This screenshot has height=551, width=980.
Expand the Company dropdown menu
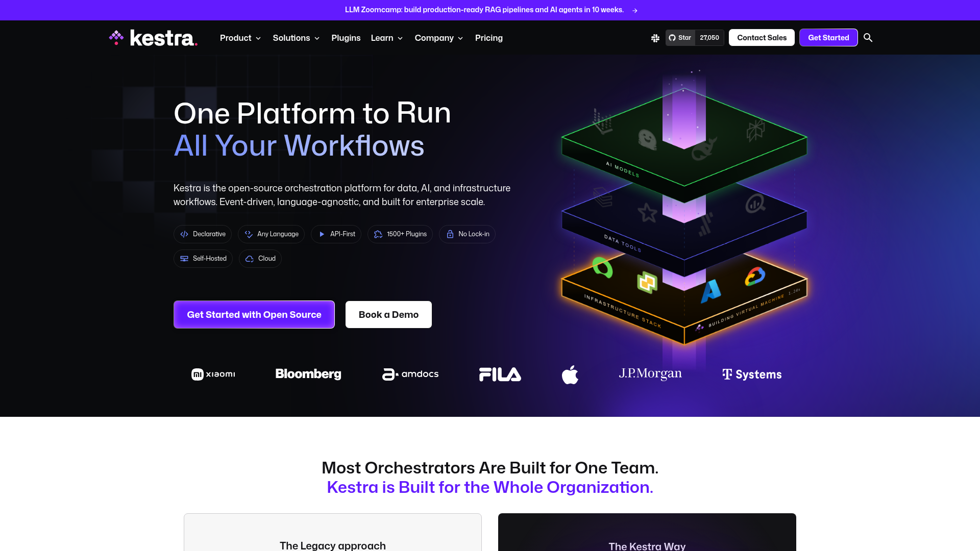coord(439,38)
